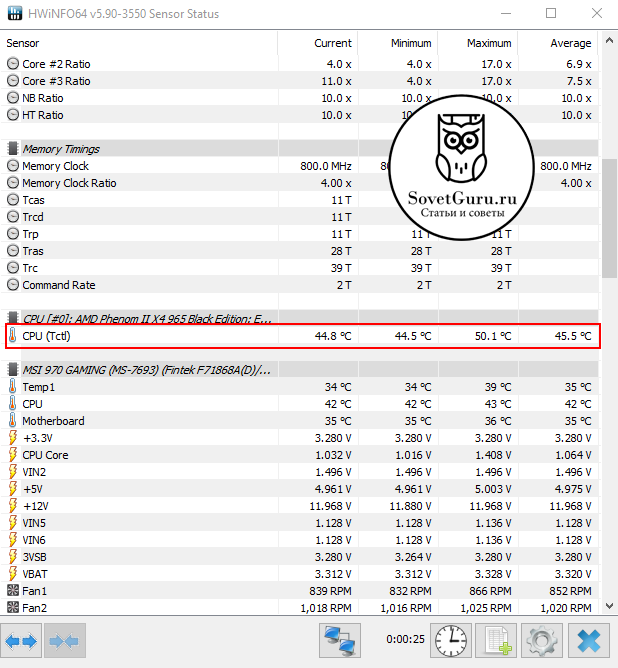Click the Sensor column header
Image resolution: width=618 pixels, height=668 pixels.
23,44
